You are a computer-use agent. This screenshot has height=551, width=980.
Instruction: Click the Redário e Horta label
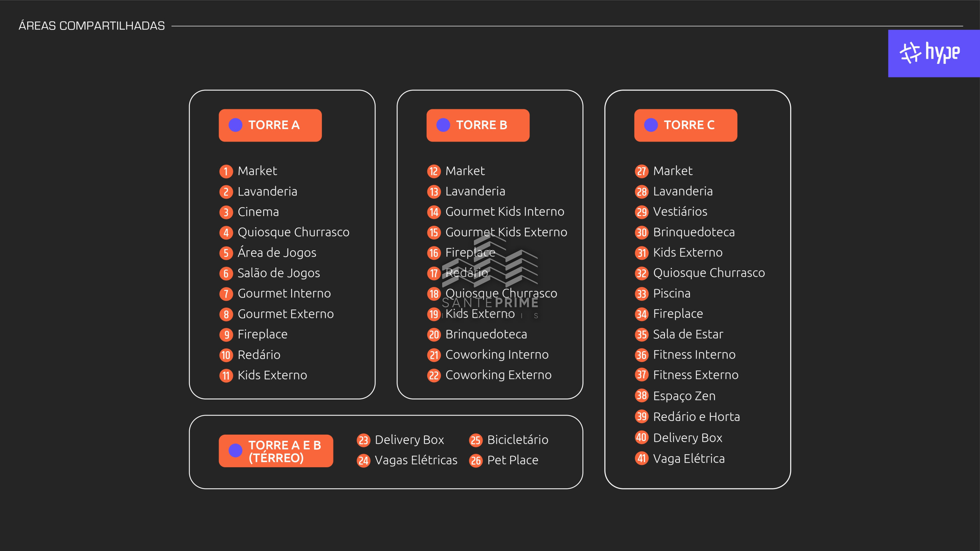(x=696, y=417)
